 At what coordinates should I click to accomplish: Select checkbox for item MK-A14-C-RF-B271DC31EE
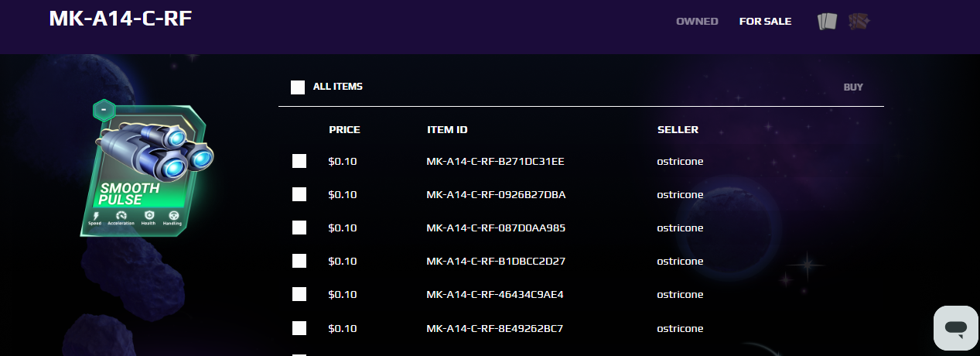click(299, 161)
